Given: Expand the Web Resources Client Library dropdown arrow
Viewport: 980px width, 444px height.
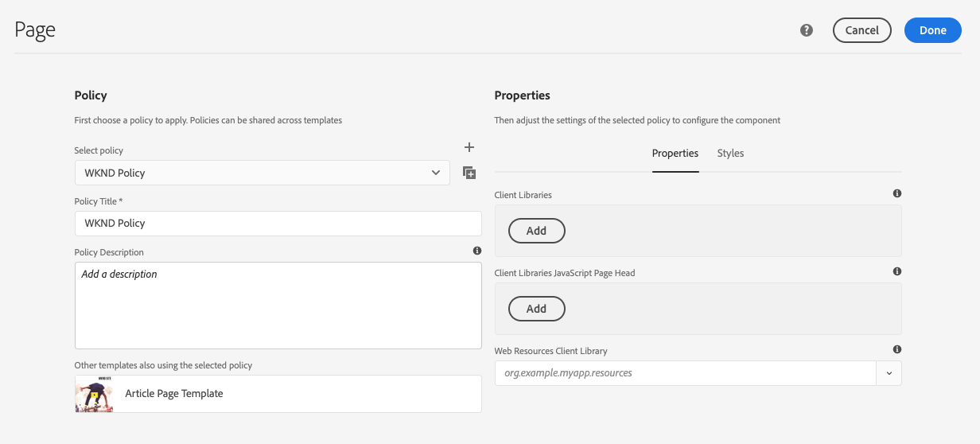Looking at the screenshot, I should tap(889, 372).
